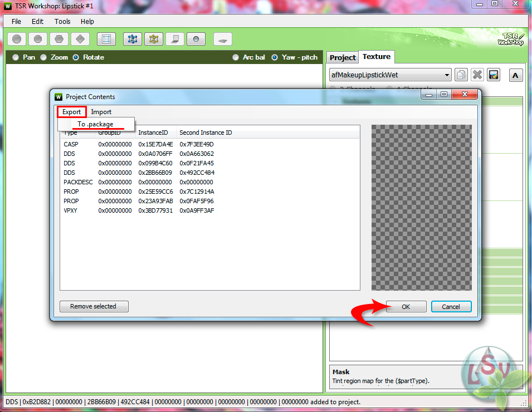This screenshot has width=532, height=412.
Task: Select the CASP resource row
Action: point(209,144)
